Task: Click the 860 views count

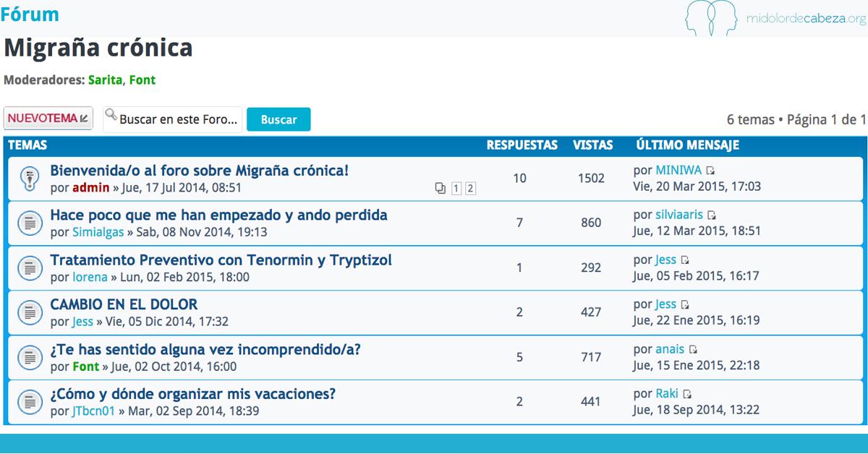Action: pos(591,223)
